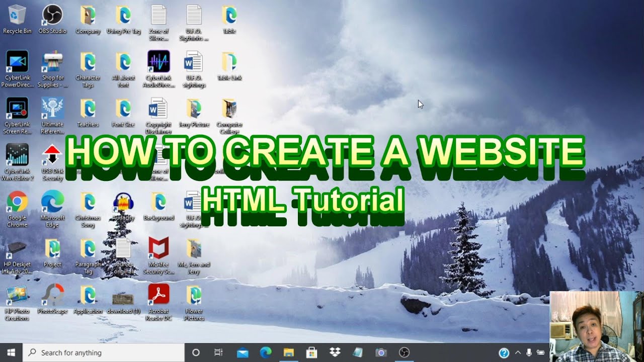
Task: Select the CyberLink AudioDirector shortcut
Action: [x=158, y=69]
